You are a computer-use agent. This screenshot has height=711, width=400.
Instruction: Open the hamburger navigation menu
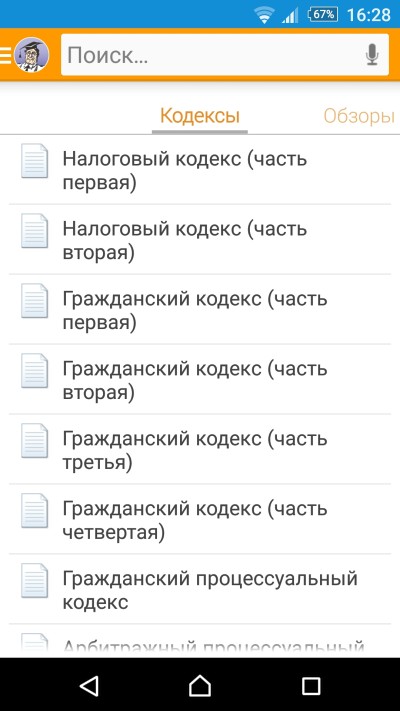pyautogui.click(x=5, y=55)
